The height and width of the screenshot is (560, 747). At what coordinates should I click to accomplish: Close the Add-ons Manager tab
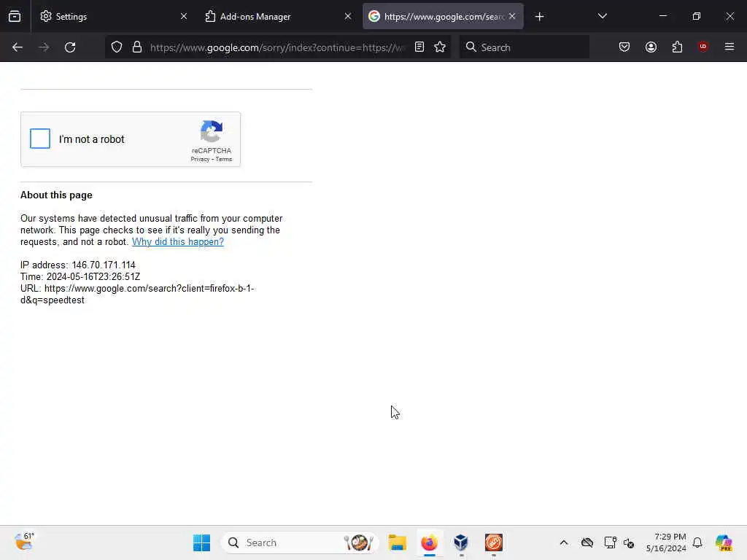348,16
